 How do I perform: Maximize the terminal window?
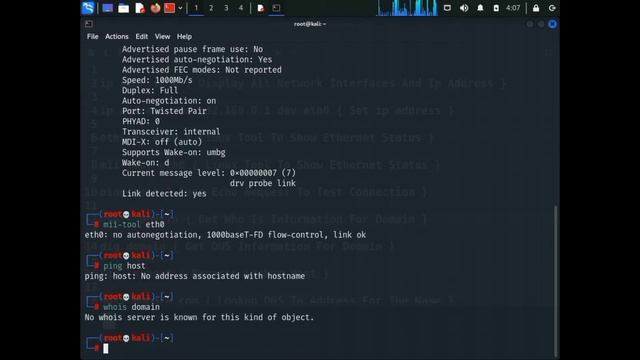(x=541, y=24)
